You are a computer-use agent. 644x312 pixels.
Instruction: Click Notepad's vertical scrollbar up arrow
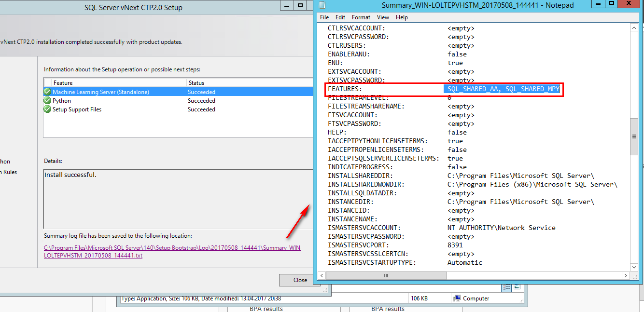(x=634, y=28)
